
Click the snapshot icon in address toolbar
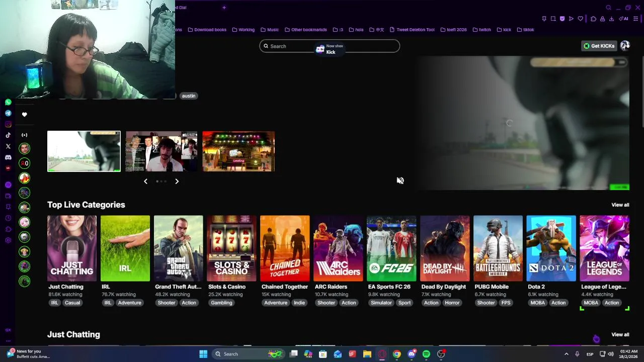[x=553, y=19]
